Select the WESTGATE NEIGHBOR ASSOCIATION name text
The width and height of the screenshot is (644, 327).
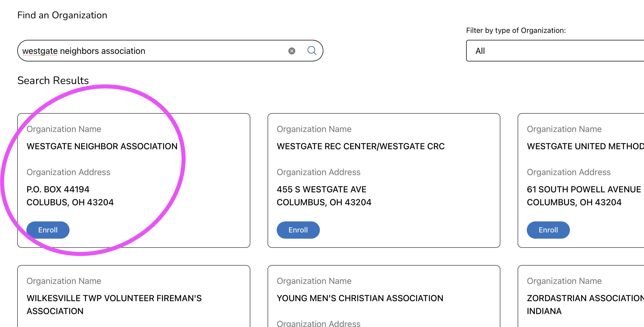[x=102, y=146]
